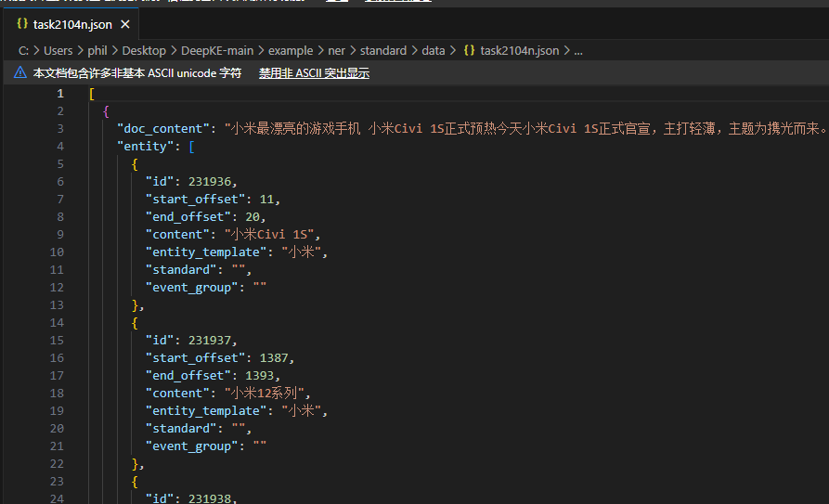This screenshot has width=829, height=504.
Task: Click the start_offset value 11
Action: click(266, 200)
